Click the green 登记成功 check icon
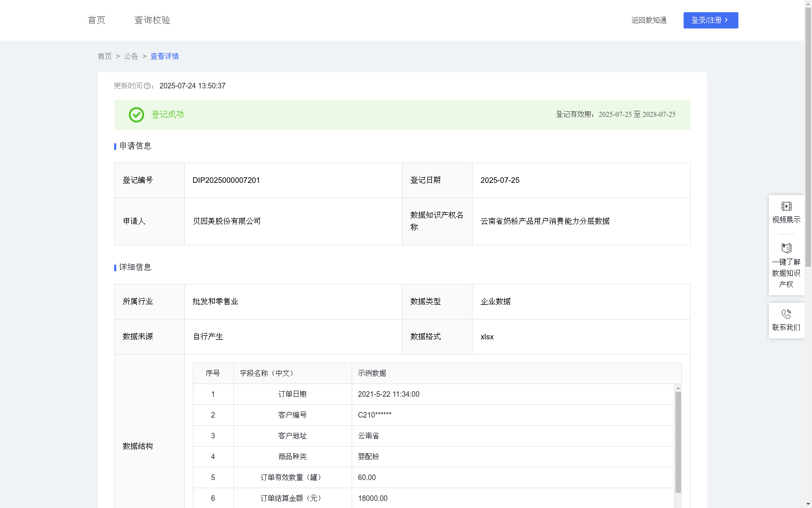The height and width of the screenshot is (508, 812). pyautogui.click(x=136, y=115)
